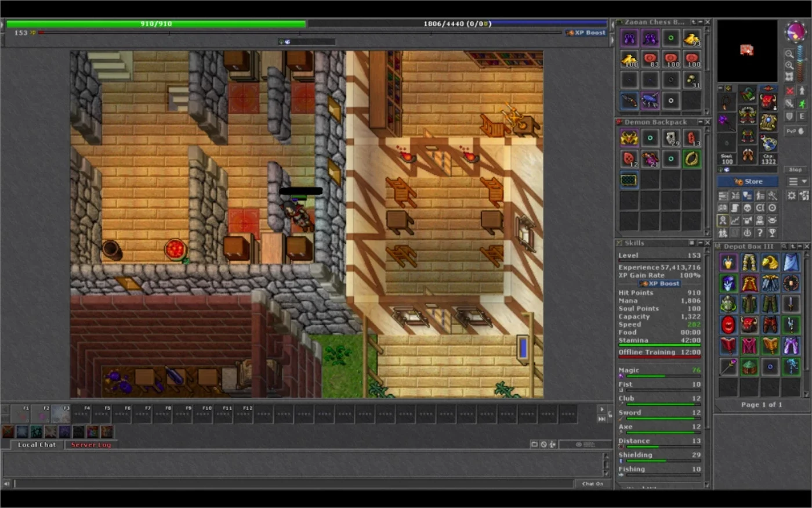The height and width of the screenshot is (508, 812).
Task: Collapse the Demon Backpack container
Action: coord(701,122)
